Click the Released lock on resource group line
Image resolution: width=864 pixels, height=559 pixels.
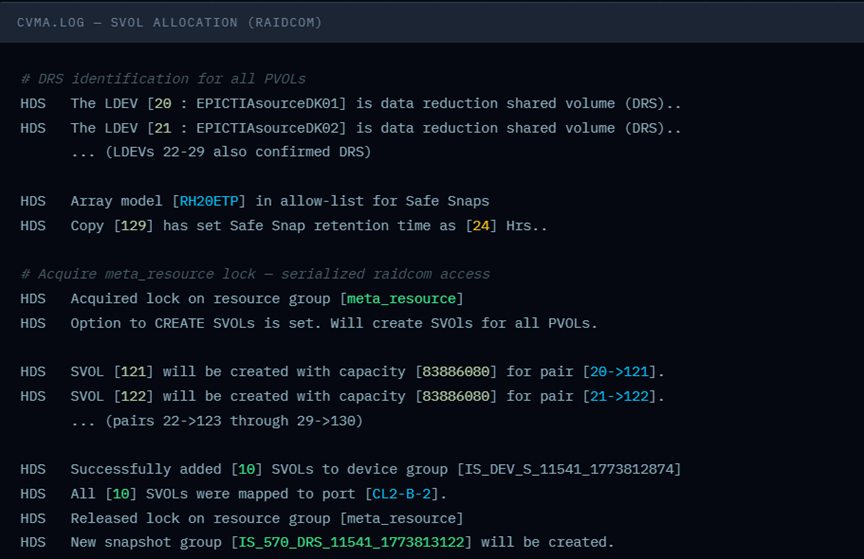click(x=266, y=518)
